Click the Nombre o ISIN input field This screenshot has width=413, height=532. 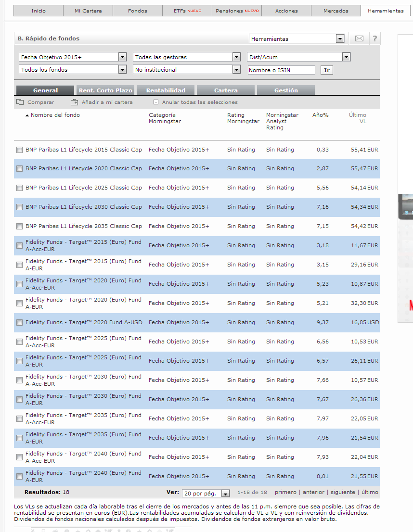click(282, 70)
